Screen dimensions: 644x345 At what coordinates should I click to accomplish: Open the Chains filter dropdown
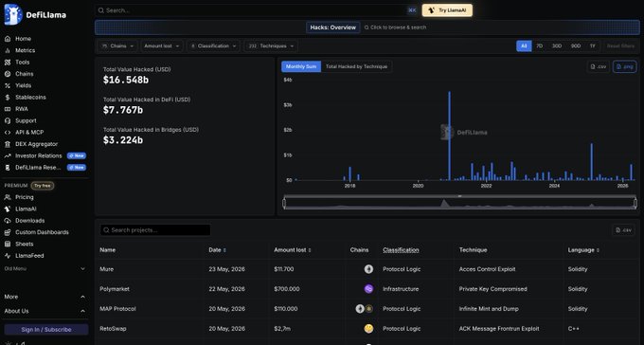coord(117,46)
